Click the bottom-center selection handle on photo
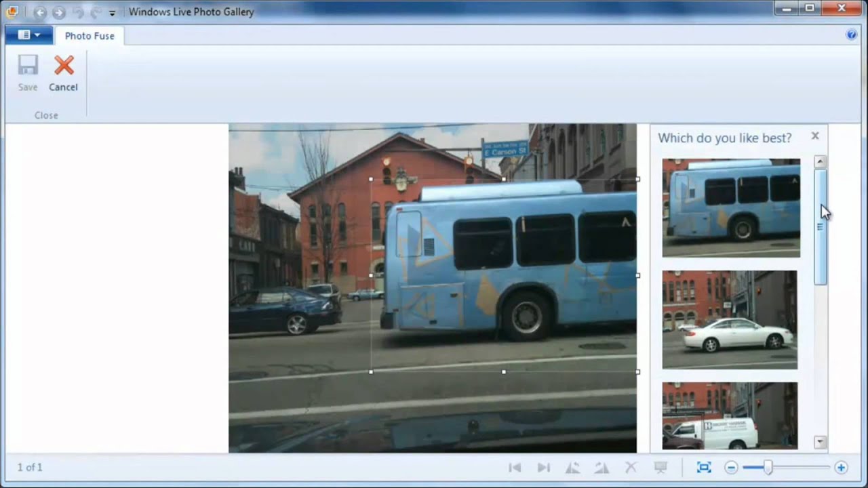 tap(504, 371)
